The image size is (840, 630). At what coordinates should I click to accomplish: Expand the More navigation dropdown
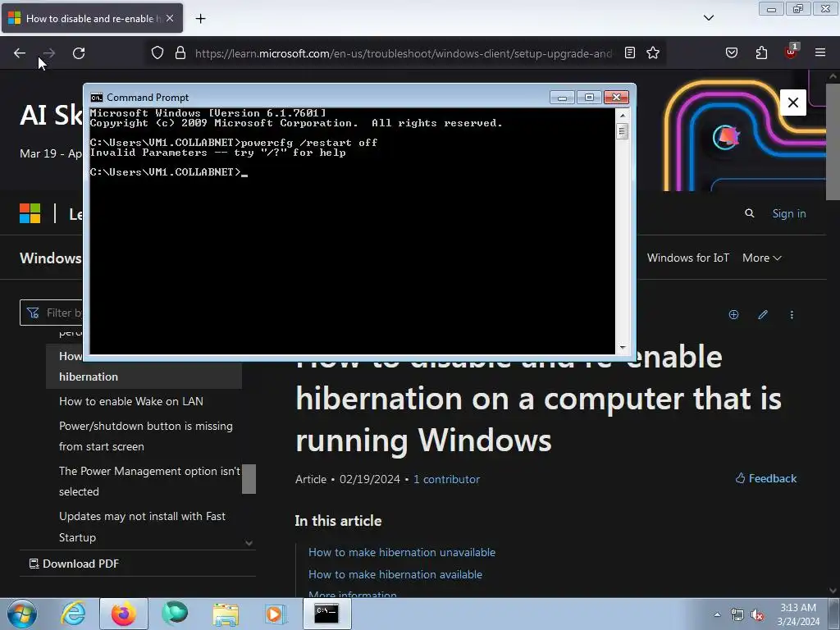[x=762, y=258]
